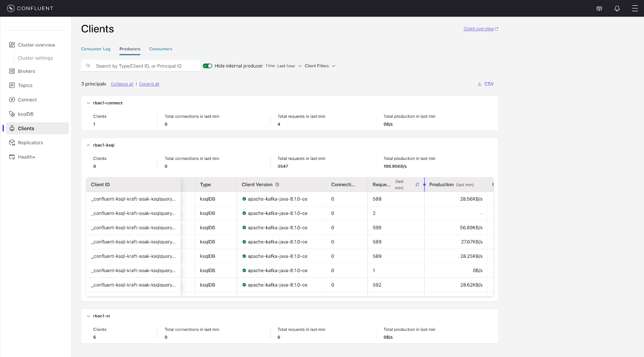644x357 pixels.
Task: Click the Connect sidebar icon
Action: [12, 100]
